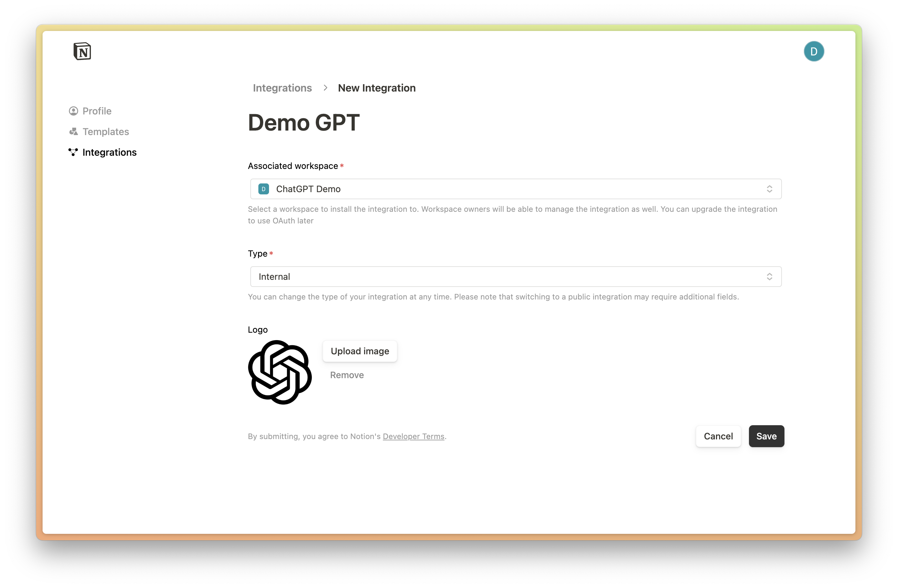This screenshot has height=588, width=898.
Task: Click the Developer Terms hyperlink
Action: click(414, 436)
